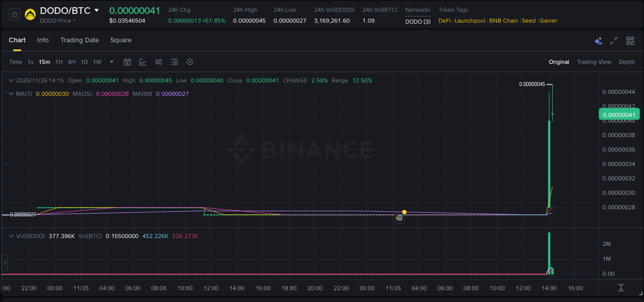
Task: Switch chart to candlestick style icon
Action: pyautogui.click(x=158, y=62)
